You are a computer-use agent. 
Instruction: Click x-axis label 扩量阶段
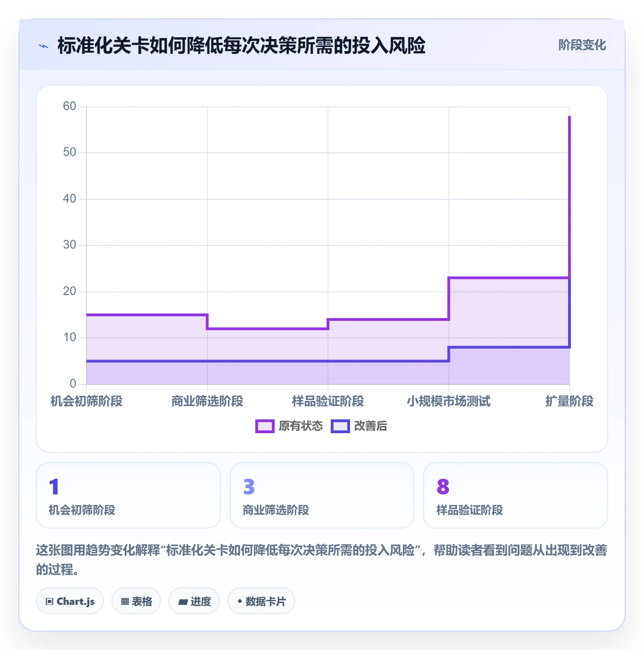[x=569, y=401]
